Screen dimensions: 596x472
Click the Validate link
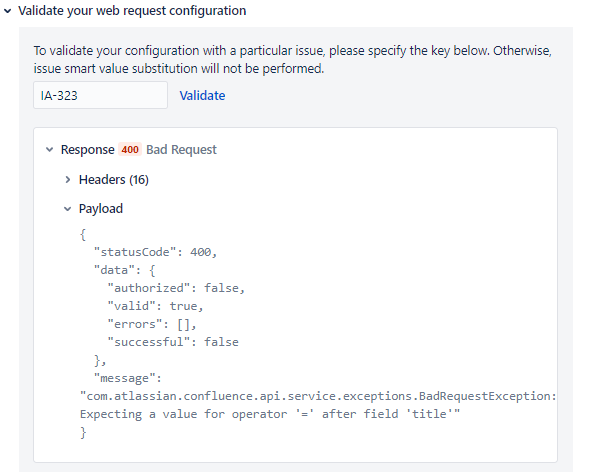[202, 95]
